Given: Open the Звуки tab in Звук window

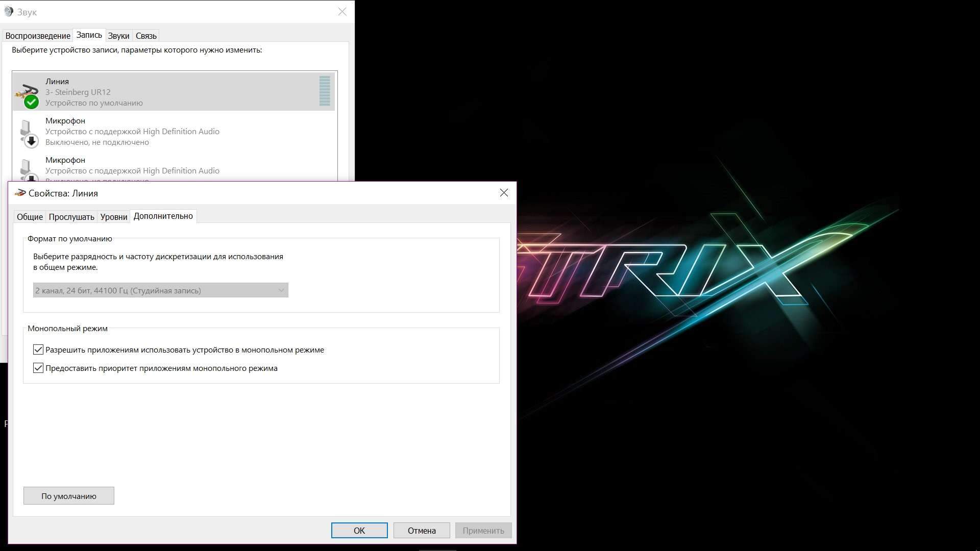Looking at the screenshot, I should (x=118, y=36).
